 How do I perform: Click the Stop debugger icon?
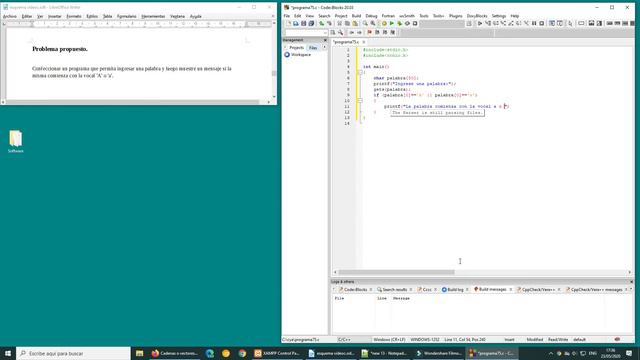click(x=542, y=24)
